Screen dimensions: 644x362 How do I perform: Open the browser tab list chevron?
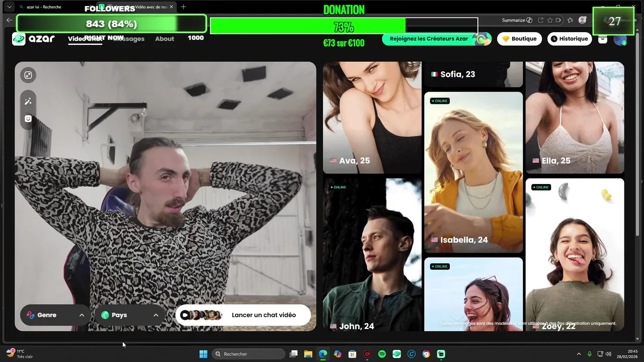tap(9, 7)
